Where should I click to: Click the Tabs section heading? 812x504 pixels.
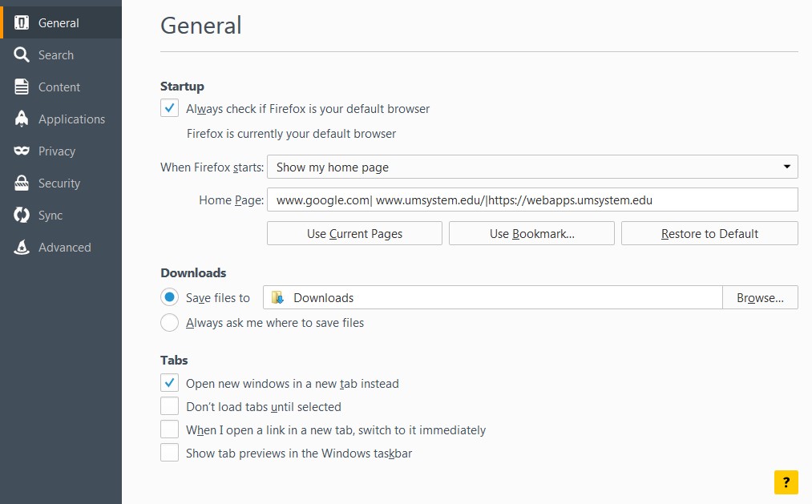(x=174, y=360)
